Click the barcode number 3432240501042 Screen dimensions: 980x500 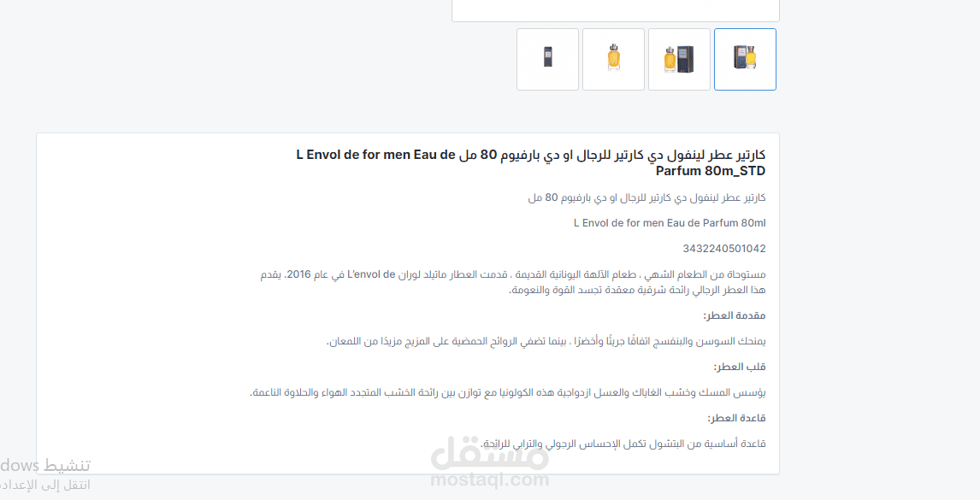point(723,249)
